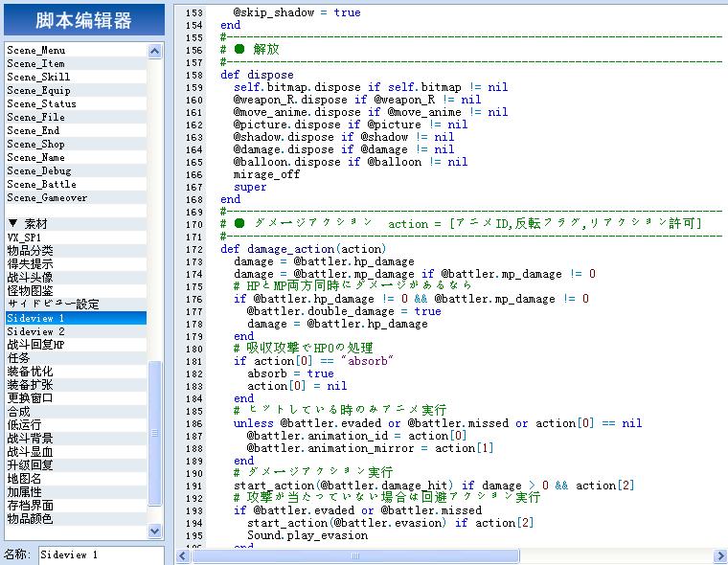Click the 脚本编辑器 title banner
This screenshot has height=565, width=728.
[84, 20]
